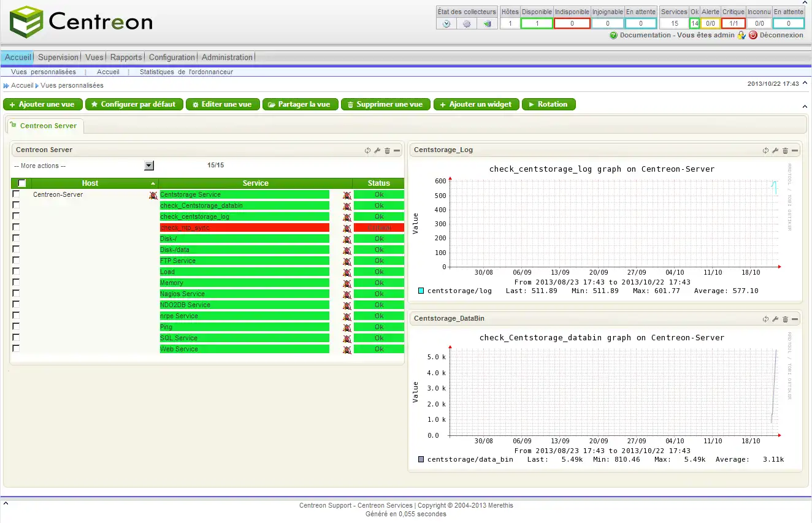This screenshot has height=523, width=812.
Task: Click the Ajouter un widget button
Action: [477, 104]
